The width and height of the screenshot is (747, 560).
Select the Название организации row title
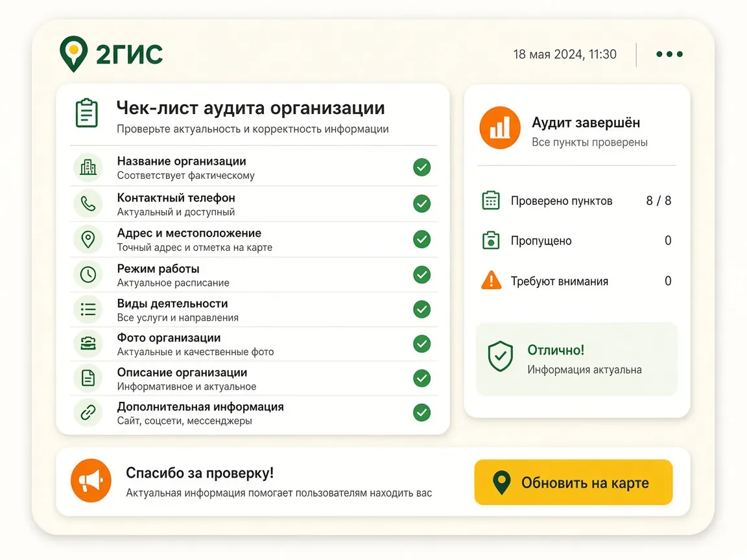coord(182,161)
